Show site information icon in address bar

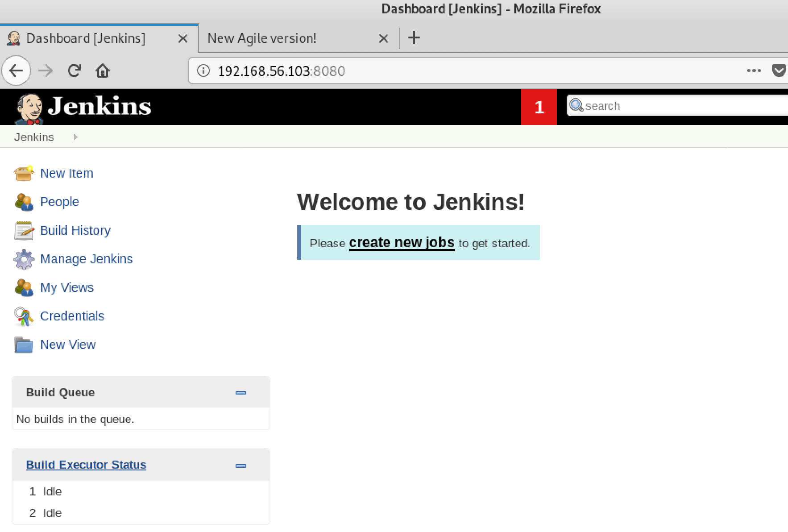point(203,71)
